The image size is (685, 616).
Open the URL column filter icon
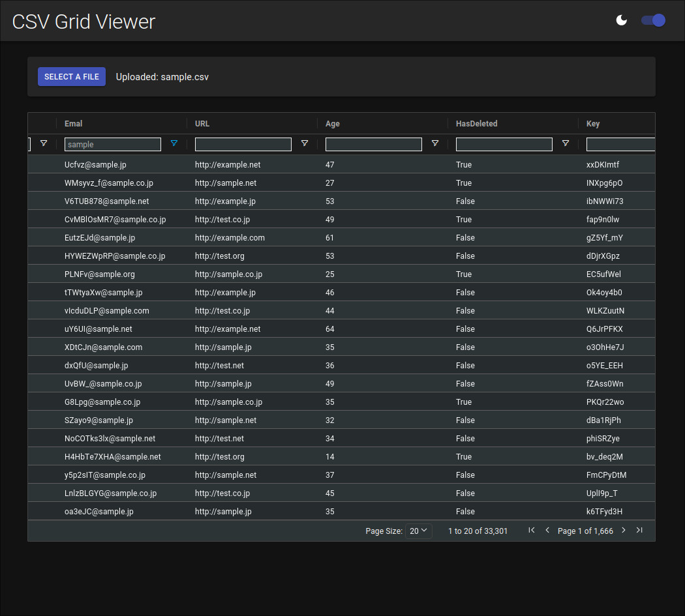pos(305,143)
